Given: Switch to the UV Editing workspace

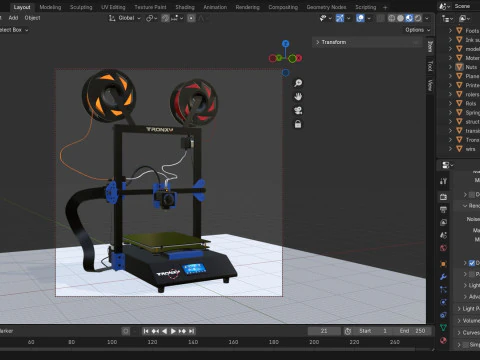Looking at the screenshot, I should 113,7.
